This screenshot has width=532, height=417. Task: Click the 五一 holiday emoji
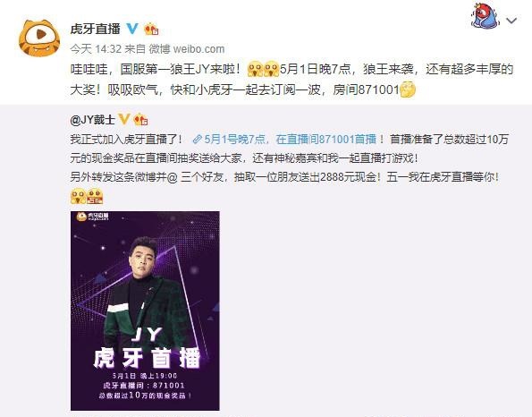click(95, 196)
